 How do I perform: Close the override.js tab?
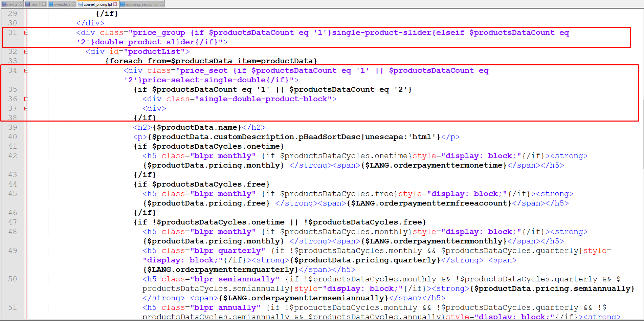(74, 4)
